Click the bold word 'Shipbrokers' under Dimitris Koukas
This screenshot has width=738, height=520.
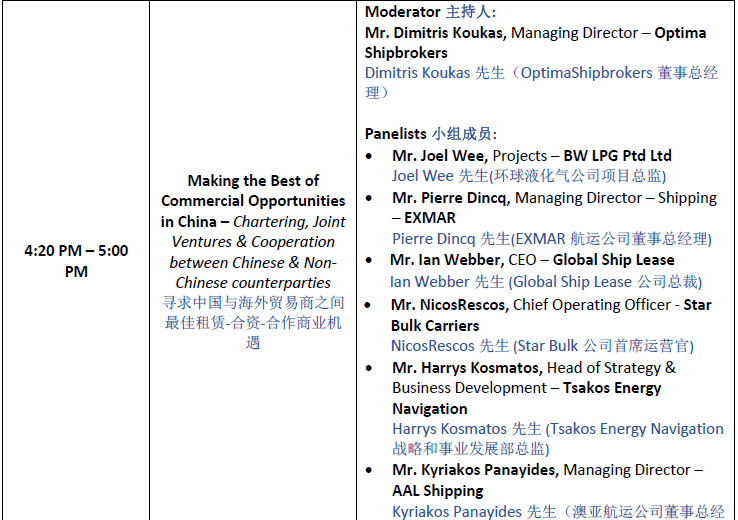click(406, 53)
